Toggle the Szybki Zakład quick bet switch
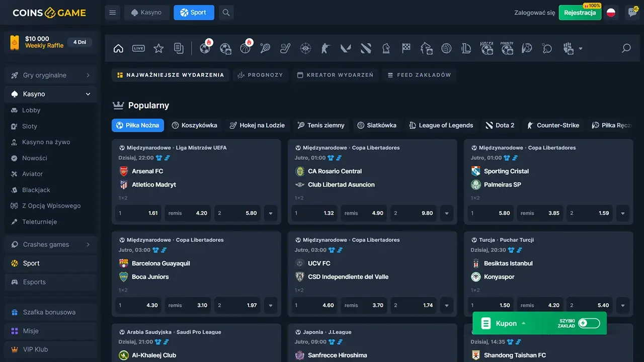Image resolution: width=644 pixels, height=362 pixels. click(x=589, y=323)
